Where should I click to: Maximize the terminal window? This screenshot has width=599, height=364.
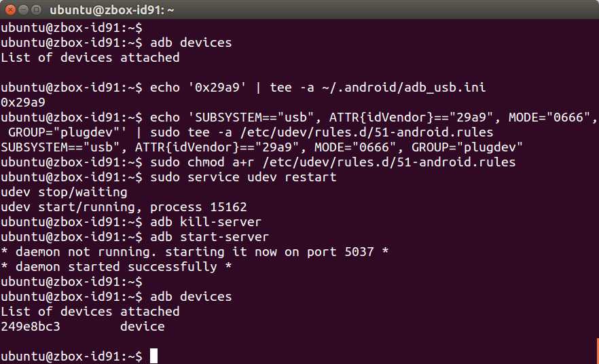click(36, 10)
